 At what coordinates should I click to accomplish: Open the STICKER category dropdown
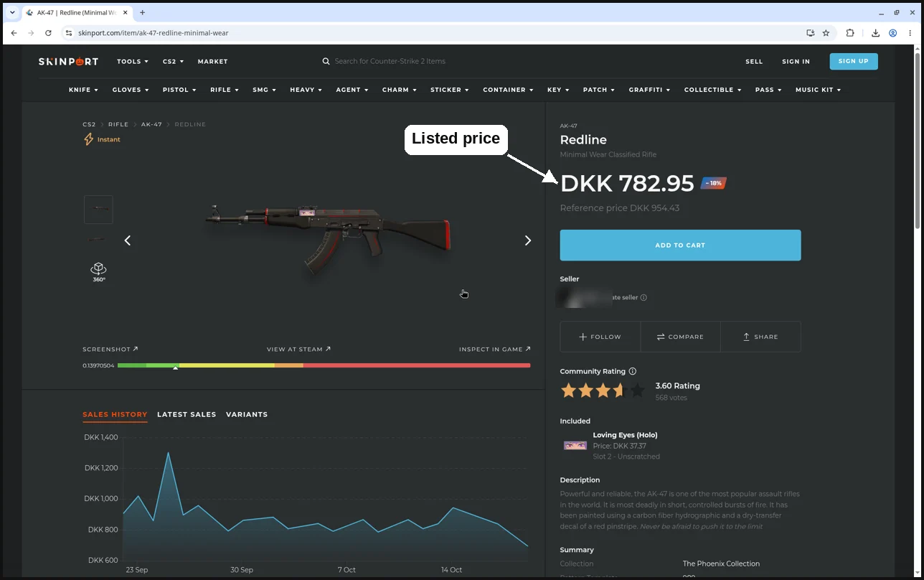coord(449,90)
